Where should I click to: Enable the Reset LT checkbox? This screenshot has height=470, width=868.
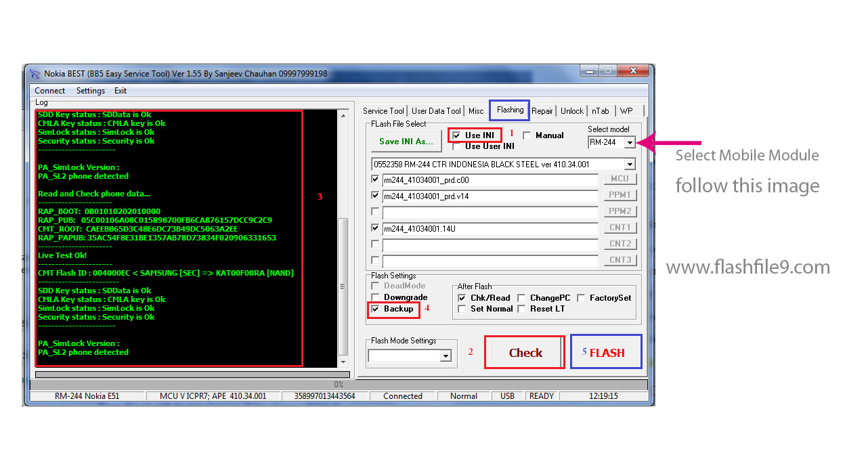[521, 309]
